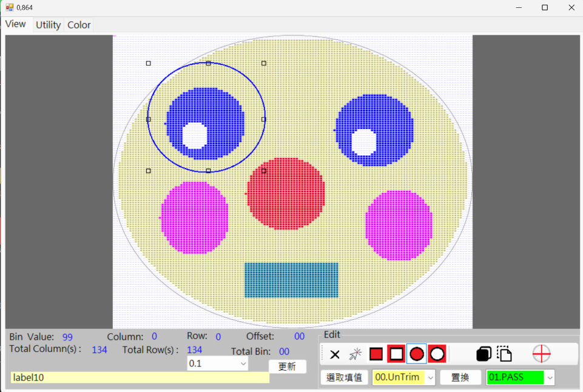Choose the hollow circle tool

click(437, 354)
